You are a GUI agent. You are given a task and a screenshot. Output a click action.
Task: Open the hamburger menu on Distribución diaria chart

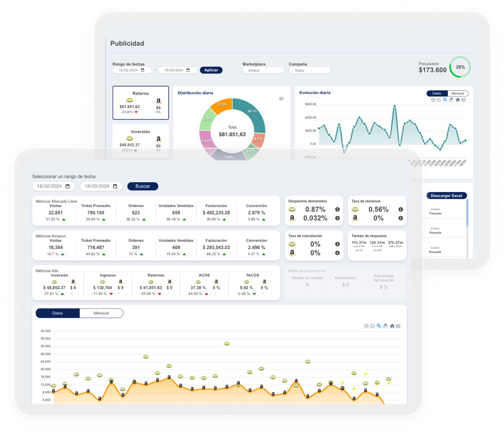point(281,99)
